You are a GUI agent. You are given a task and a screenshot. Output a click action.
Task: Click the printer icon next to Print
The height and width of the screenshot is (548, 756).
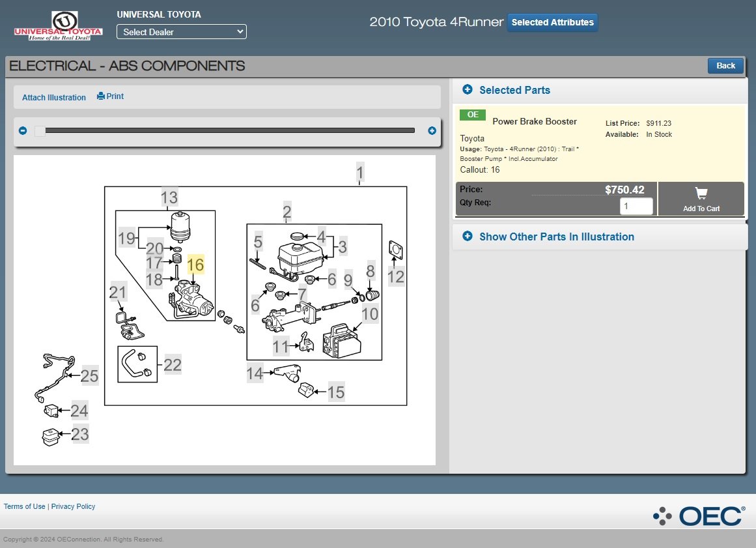coord(101,96)
